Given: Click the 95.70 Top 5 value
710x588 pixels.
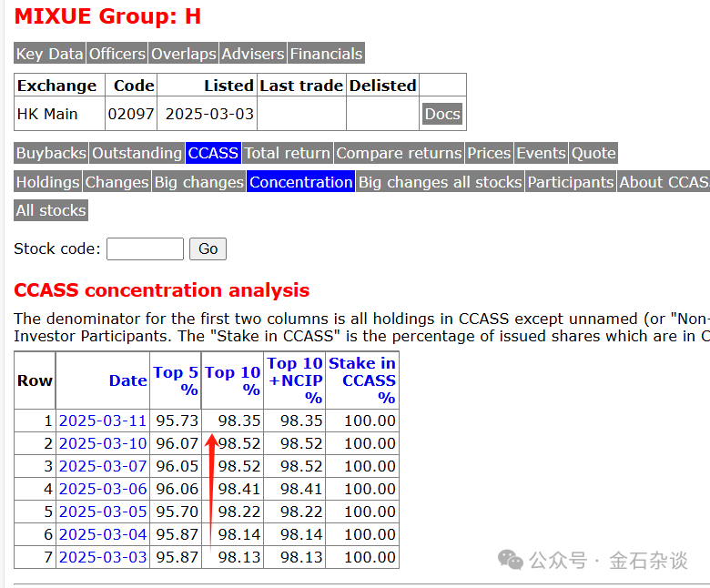Looking at the screenshot, I should [x=177, y=512].
